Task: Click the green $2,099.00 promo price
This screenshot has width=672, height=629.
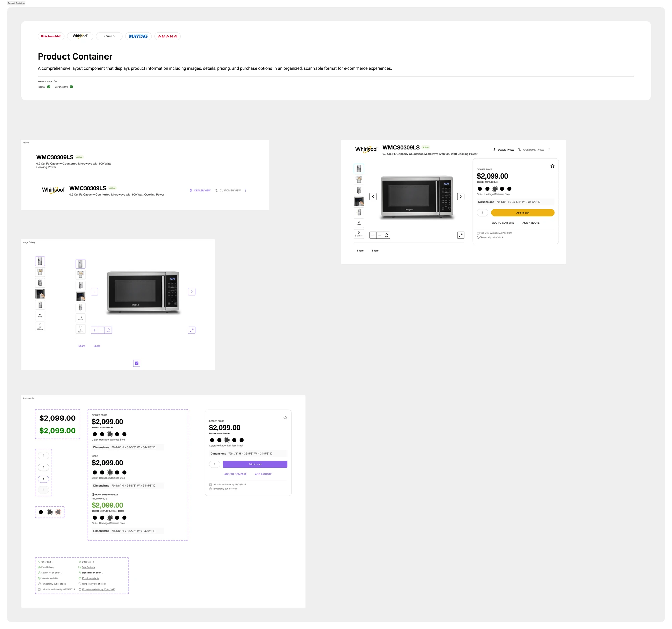Action: [x=108, y=505]
